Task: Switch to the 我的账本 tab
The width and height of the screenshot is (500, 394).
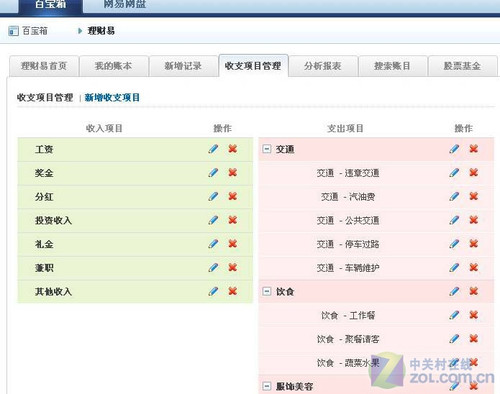Action: point(114,66)
